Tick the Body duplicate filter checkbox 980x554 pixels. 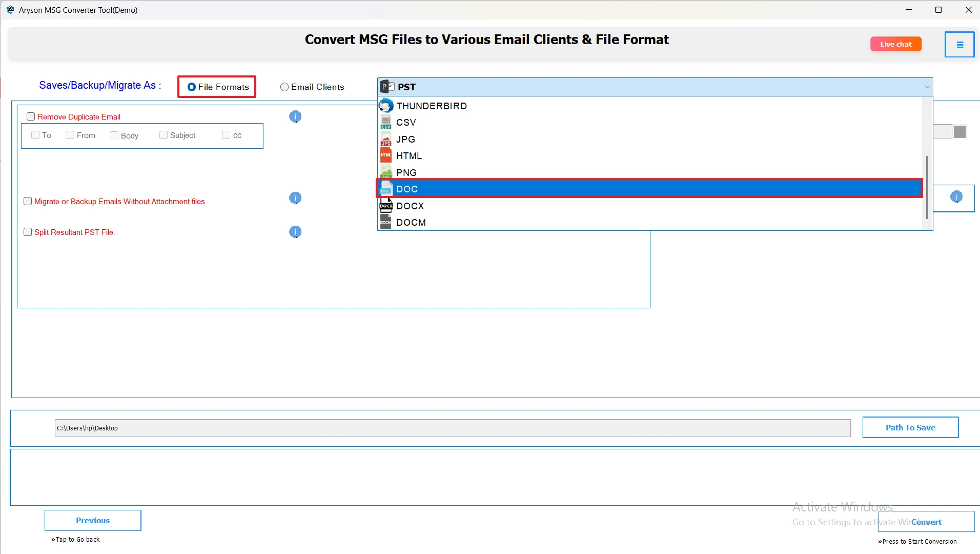[114, 135]
